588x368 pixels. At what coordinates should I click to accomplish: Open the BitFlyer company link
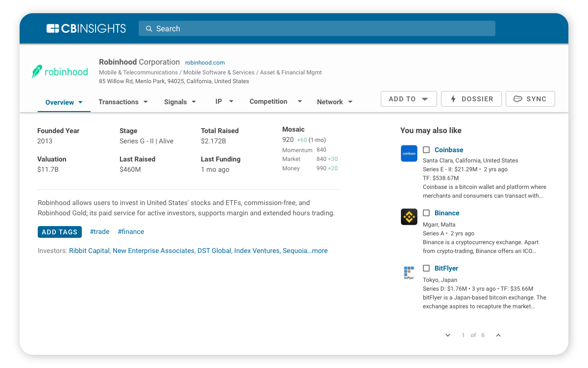pyautogui.click(x=446, y=268)
